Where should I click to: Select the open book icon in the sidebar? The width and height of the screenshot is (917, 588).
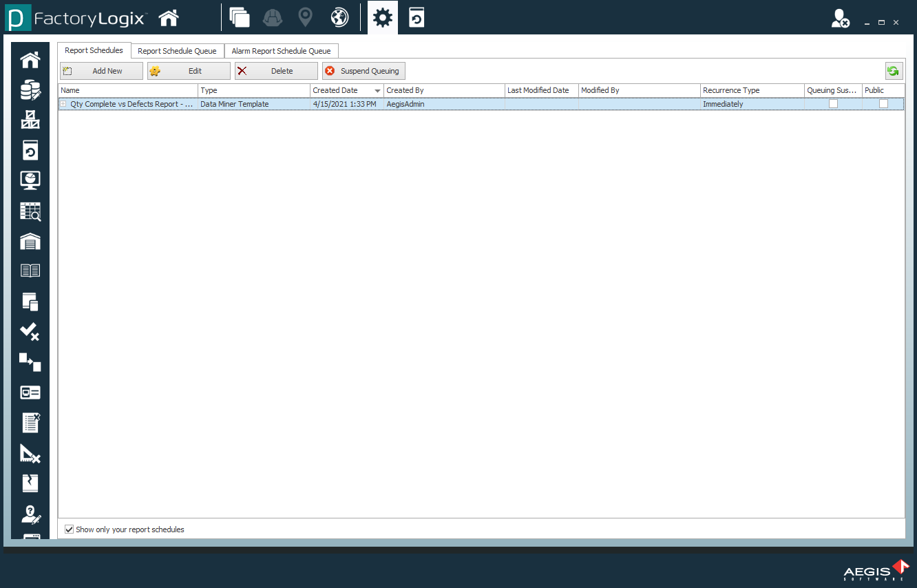[x=30, y=271]
